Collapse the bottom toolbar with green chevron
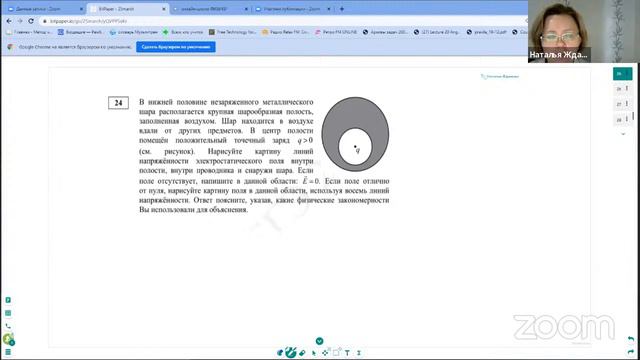 pyautogui.click(x=319, y=341)
